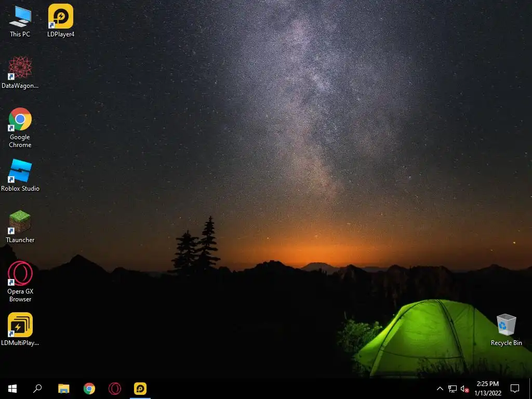532x399 pixels.
Task: Click Show desktop strip at taskbar edge
Action: 530,389
